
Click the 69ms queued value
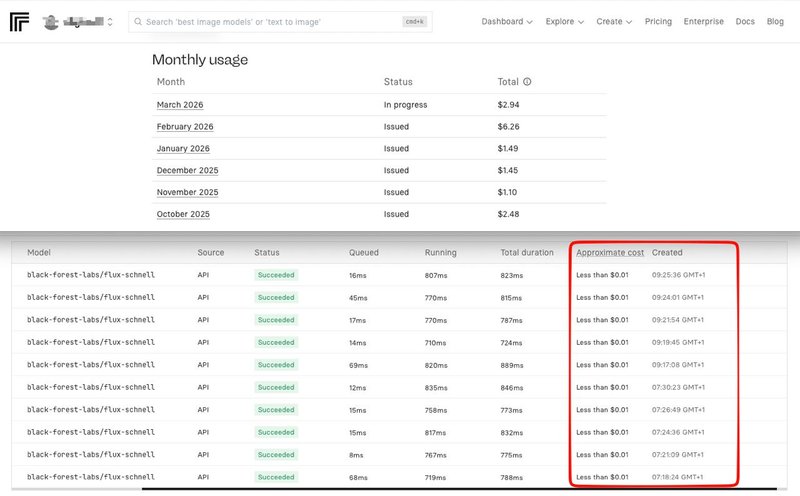tap(358, 365)
